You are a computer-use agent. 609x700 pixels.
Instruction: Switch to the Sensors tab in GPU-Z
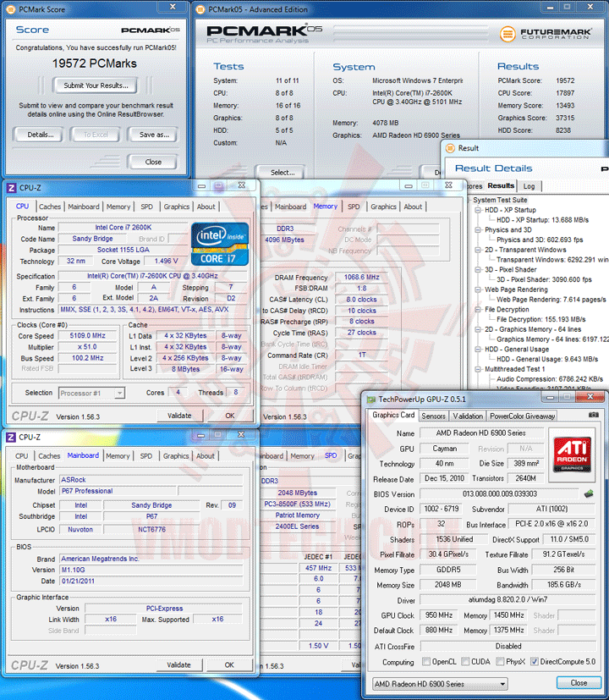pyautogui.click(x=433, y=416)
